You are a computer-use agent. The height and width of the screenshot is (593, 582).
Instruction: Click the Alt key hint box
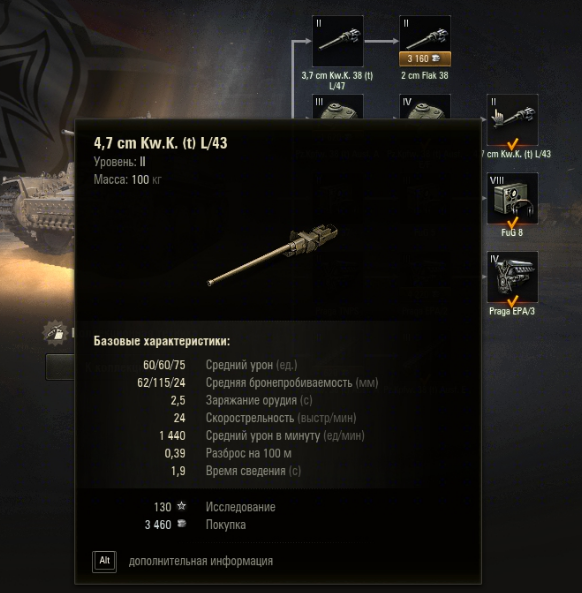click(104, 562)
